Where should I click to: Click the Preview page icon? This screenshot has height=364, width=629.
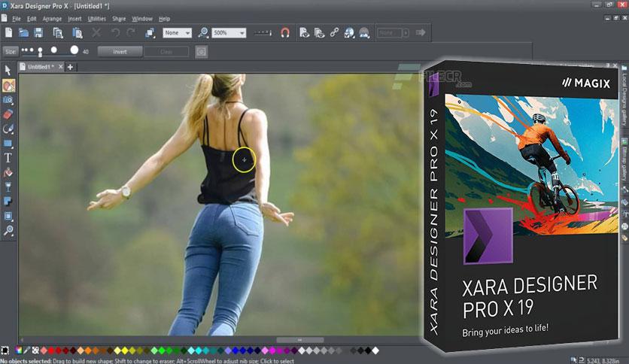305,32
